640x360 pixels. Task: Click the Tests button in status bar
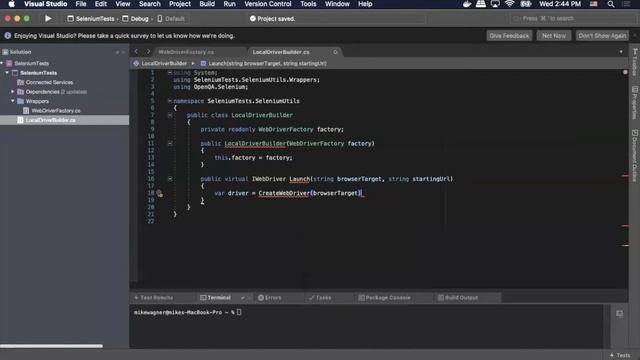pos(620,355)
